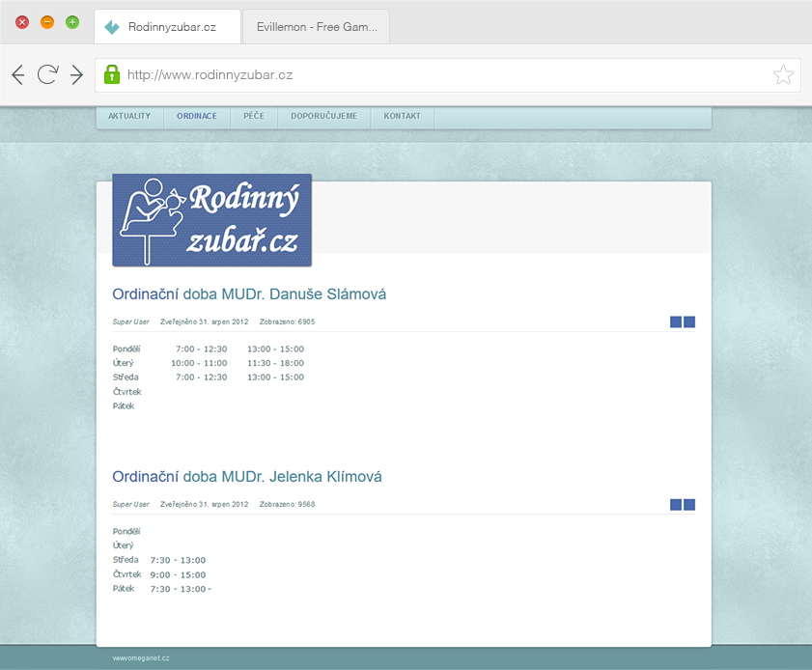Screen dimensions: 812x670
Task: Click first blue icon in Danuše Slámová article
Action: [x=675, y=322]
